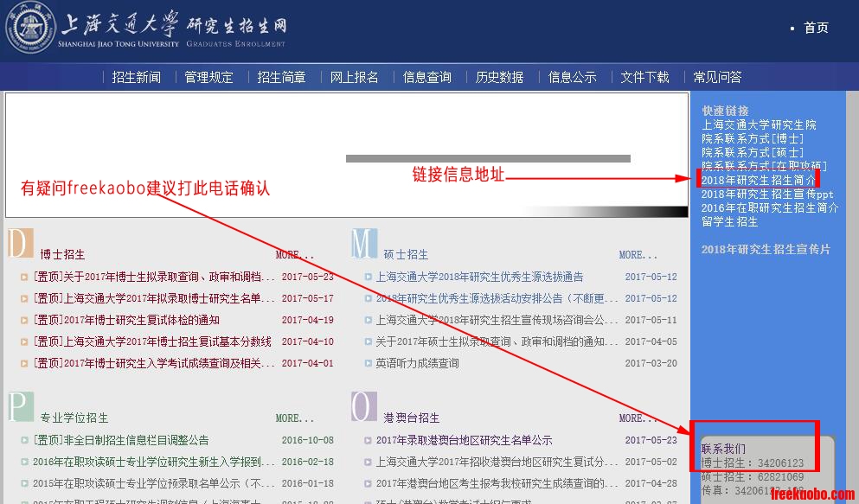Click bullet icon beside 英语听力成绩查询

(369, 364)
